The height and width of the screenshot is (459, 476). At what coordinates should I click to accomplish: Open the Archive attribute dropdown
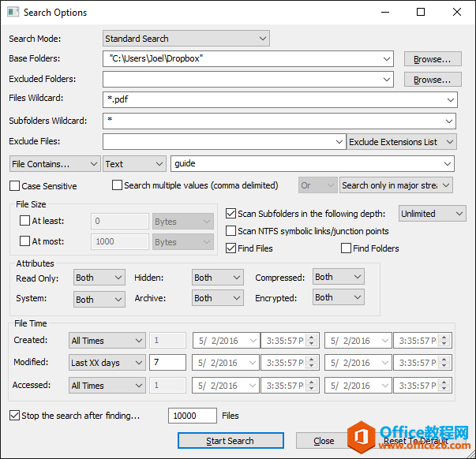pyautogui.click(x=218, y=298)
